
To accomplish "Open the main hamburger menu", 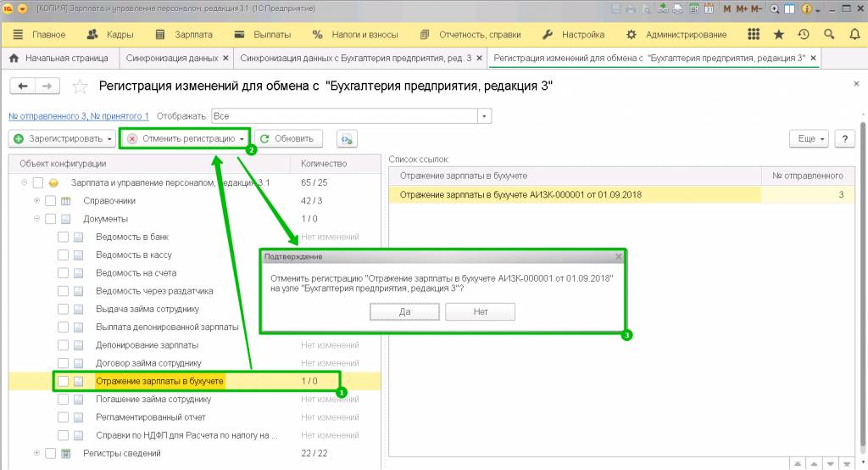I will coord(18,35).
